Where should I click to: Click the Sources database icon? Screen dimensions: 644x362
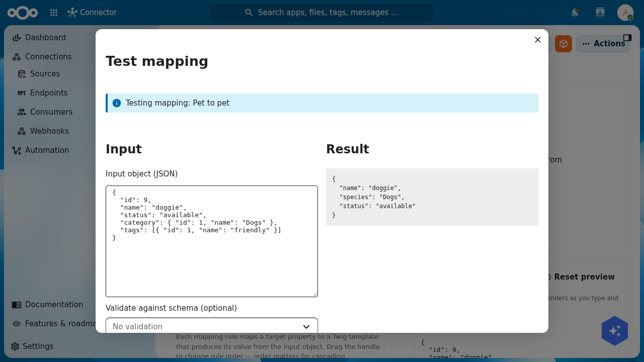click(22, 74)
